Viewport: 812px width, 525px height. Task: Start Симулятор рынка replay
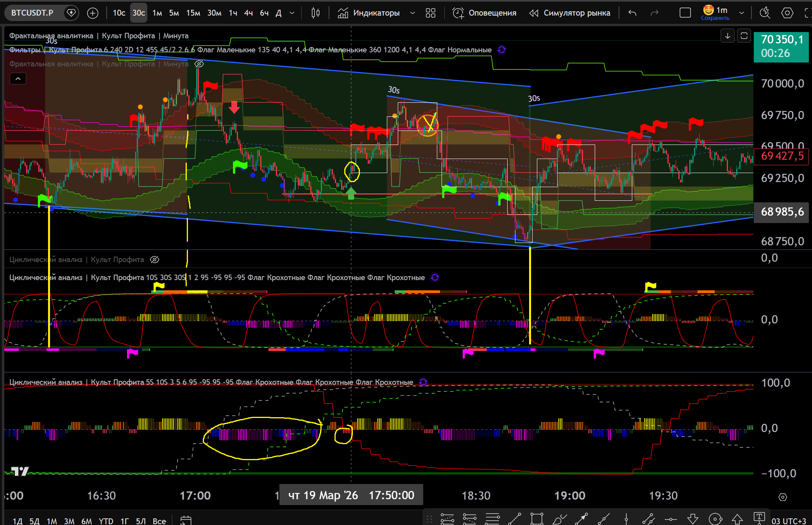[x=569, y=13]
